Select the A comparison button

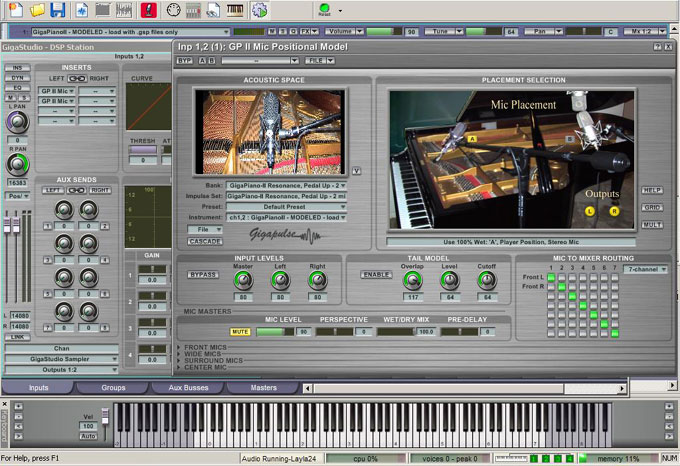202,61
